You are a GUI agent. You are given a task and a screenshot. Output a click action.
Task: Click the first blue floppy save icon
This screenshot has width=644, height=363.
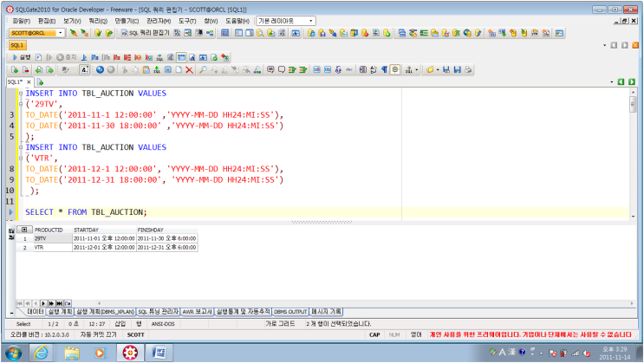pyautogui.click(x=446, y=70)
